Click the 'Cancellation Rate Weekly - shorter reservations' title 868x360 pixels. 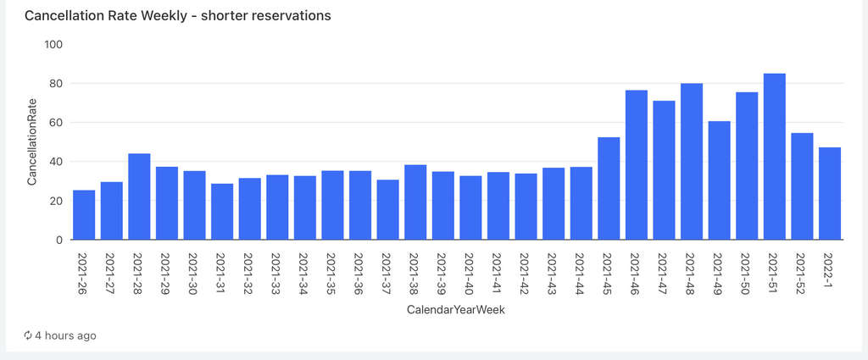tap(177, 16)
